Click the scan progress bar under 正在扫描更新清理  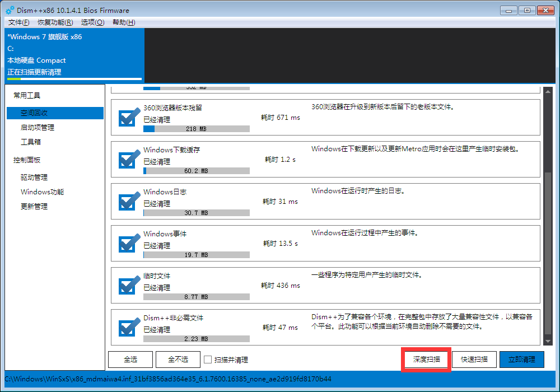click(74, 79)
